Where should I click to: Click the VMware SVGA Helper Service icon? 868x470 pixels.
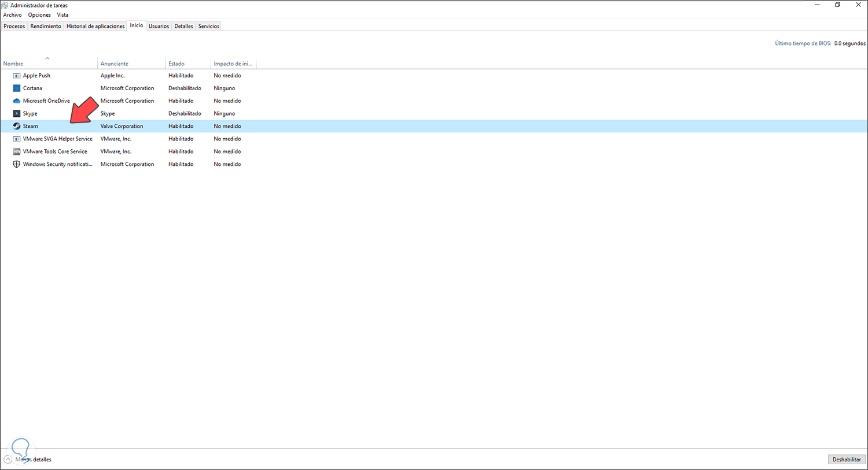tap(17, 139)
